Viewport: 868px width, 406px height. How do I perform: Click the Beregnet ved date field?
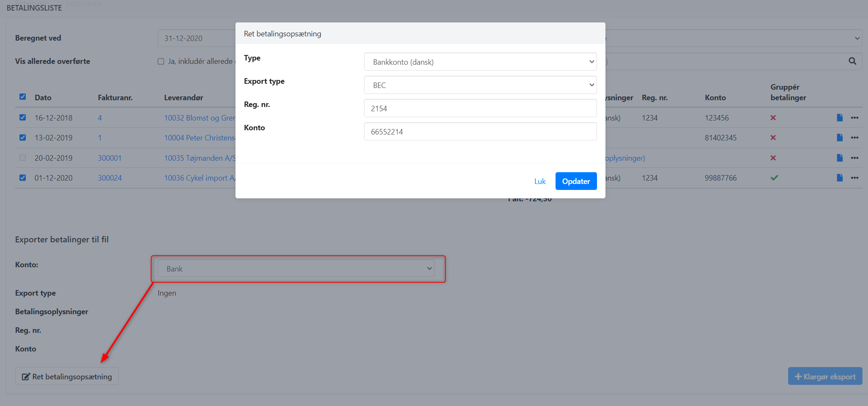tap(197, 38)
